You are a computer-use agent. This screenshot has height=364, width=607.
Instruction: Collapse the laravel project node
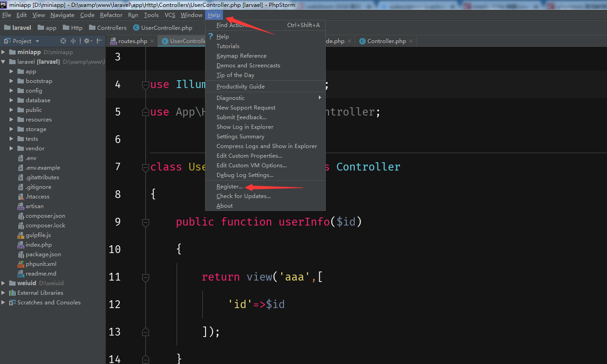point(4,62)
